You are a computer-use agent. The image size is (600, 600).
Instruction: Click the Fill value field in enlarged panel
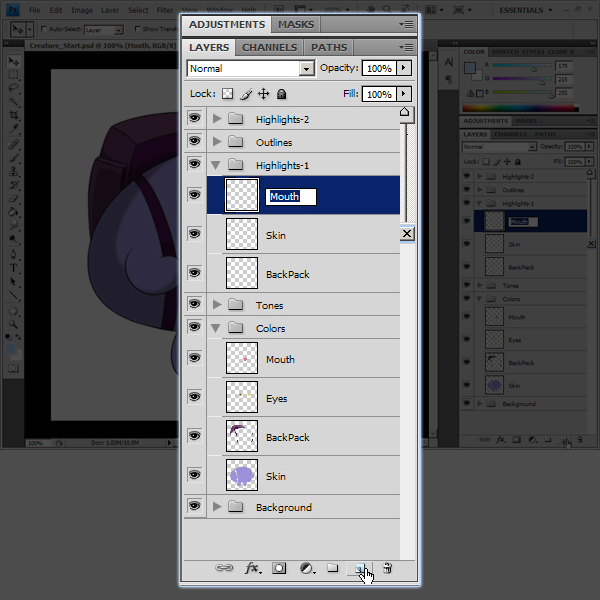tap(379, 94)
